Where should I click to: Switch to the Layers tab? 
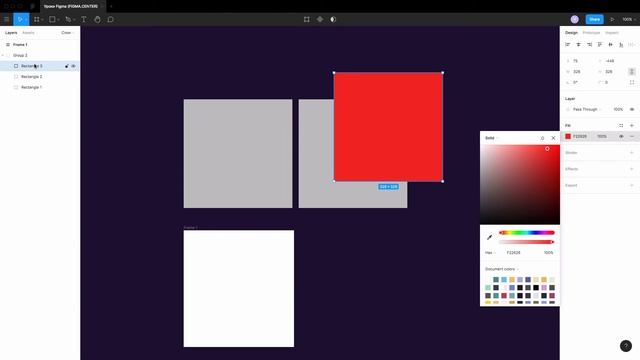click(x=11, y=33)
